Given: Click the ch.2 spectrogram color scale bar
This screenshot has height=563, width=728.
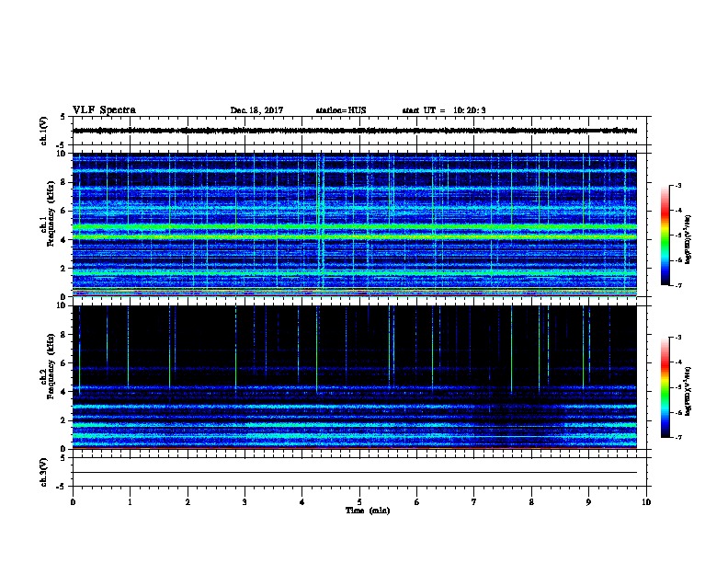Looking at the screenshot, I should click(665, 387).
